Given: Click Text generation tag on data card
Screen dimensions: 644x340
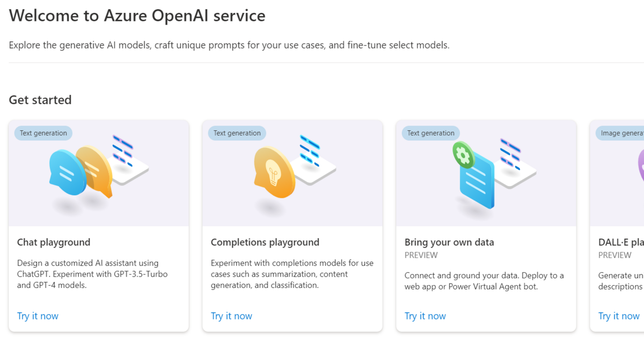Looking at the screenshot, I should pyautogui.click(x=431, y=133).
